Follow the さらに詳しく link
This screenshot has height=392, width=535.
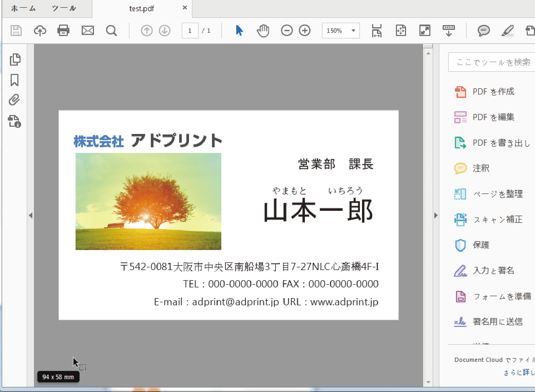[x=519, y=372]
